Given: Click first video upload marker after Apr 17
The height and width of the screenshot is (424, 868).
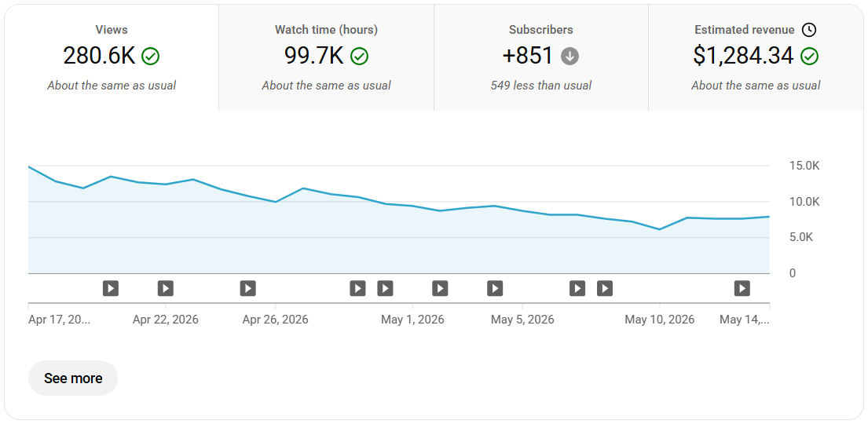Looking at the screenshot, I should pos(111,288).
